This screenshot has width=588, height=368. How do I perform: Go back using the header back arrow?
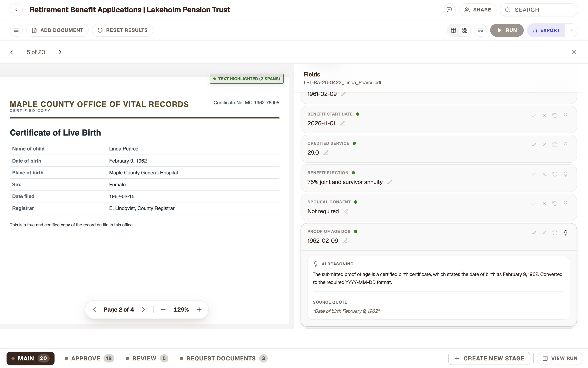(x=16, y=10)
